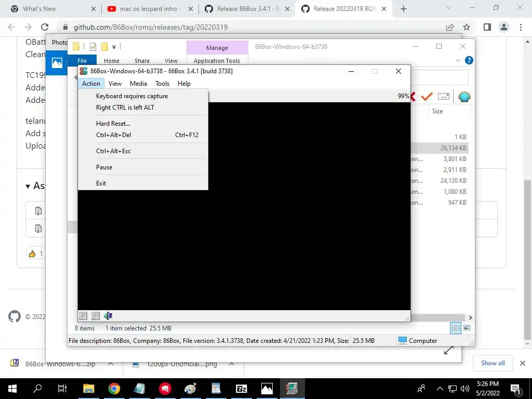
Task: Share this page using address bar share icon
Action: (450, 27)
